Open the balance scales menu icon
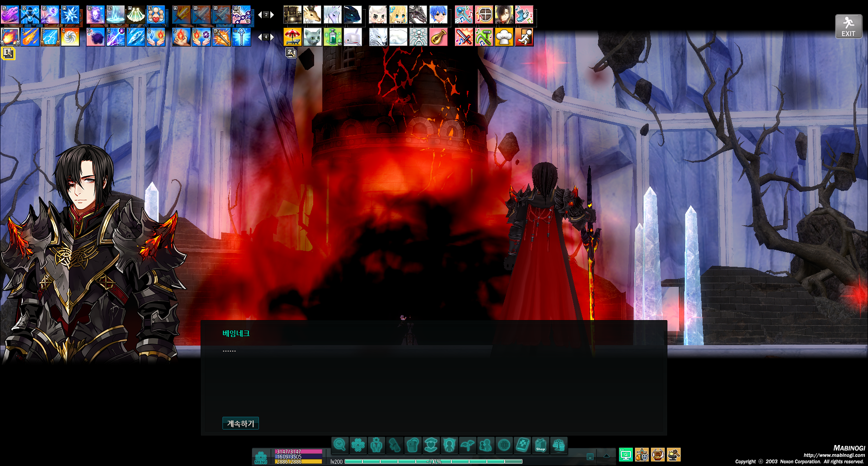The width and height of the screenshot is (868, 466). coord(558,445)
